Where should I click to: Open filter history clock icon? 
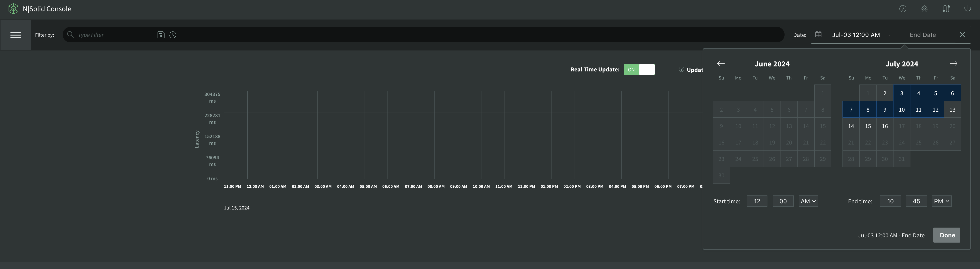pyautogui.click(x=173, y=35)
